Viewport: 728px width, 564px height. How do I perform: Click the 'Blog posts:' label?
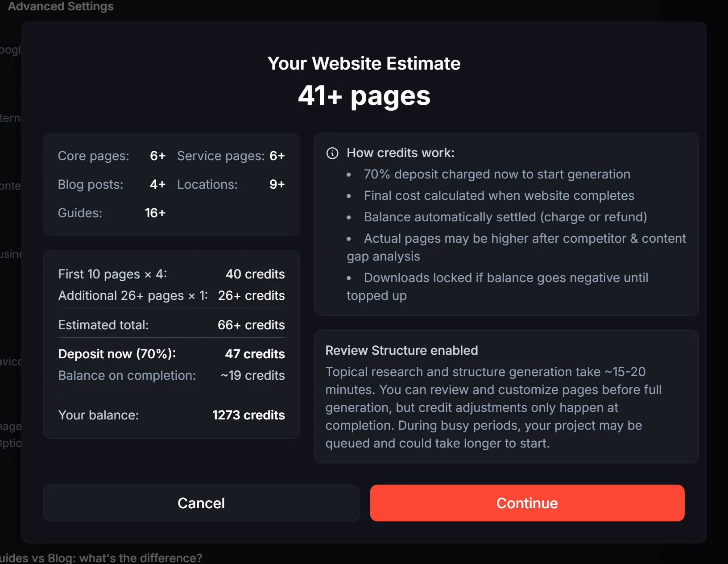(91, 184)
